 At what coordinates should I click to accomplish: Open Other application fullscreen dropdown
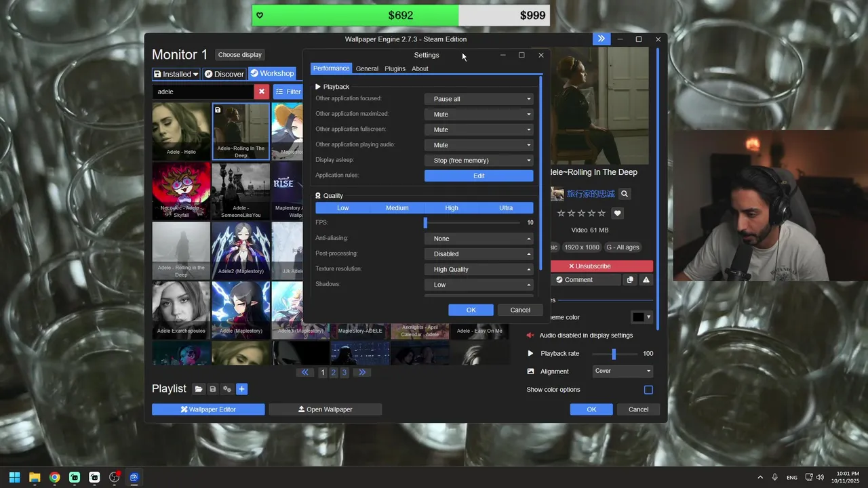coord(479,129)
